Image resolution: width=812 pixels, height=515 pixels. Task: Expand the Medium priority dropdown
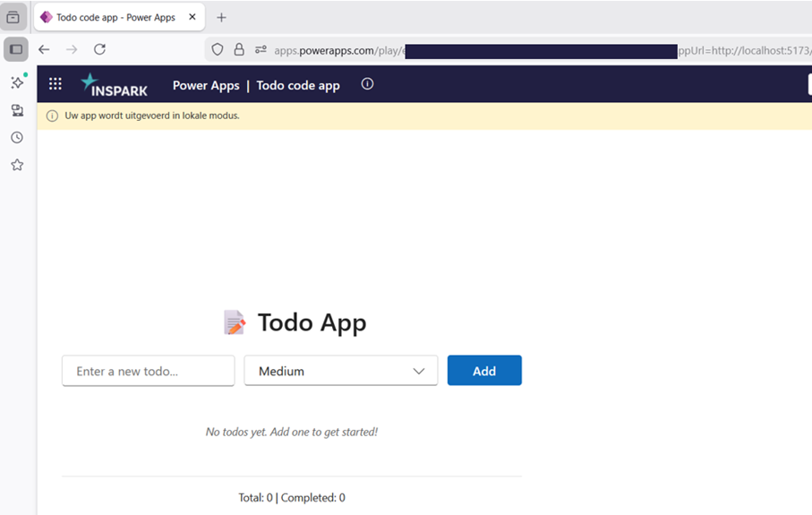[340, 371]
